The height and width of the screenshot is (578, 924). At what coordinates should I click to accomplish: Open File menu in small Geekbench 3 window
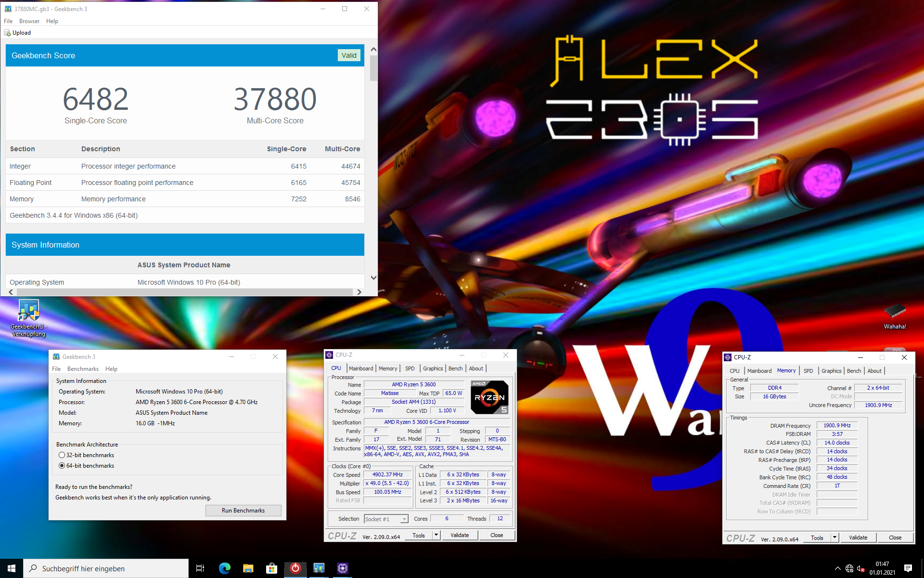tap(56, 369)
